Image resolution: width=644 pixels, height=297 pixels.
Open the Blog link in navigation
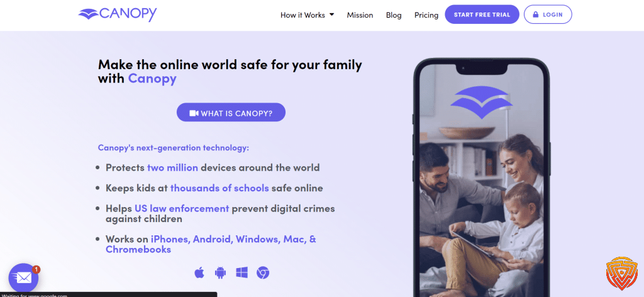394,15
